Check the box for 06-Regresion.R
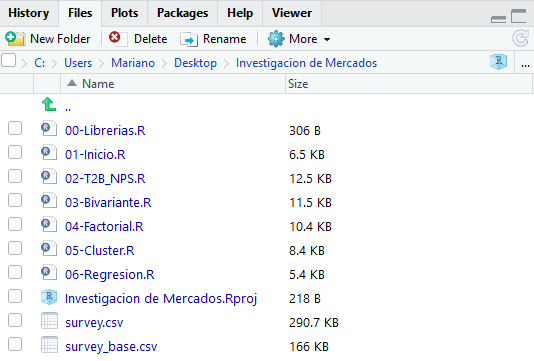Viewport: 534px width, 361px height. 15,272
